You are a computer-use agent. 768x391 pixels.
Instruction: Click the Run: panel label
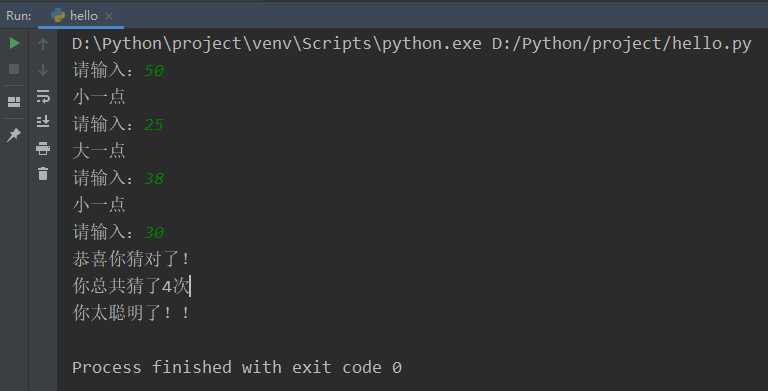click(x=19, y=16)
